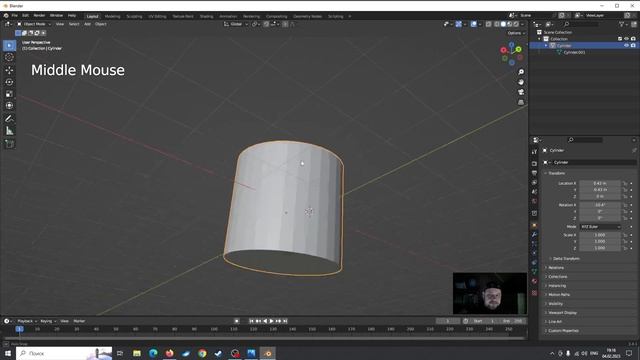Open the World properties tab
The image size is (640, 360).
point(534,201)
